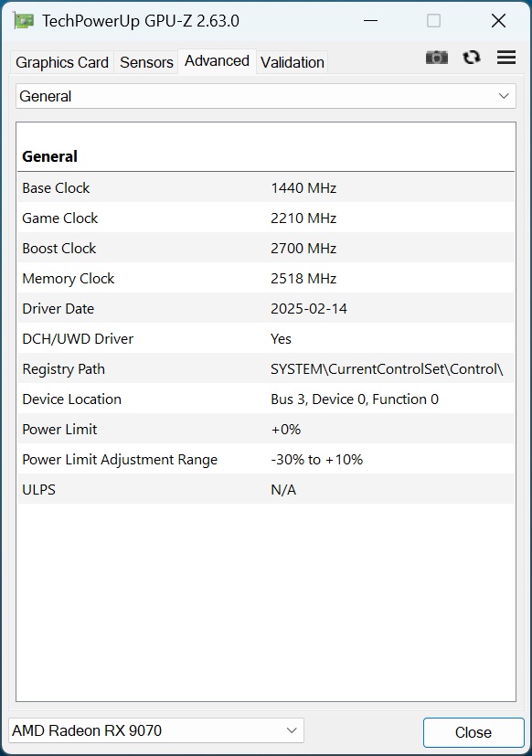The image size is (532, 756).
Task: Click the 2210 MHz value
Action: [x=303, y=218]
